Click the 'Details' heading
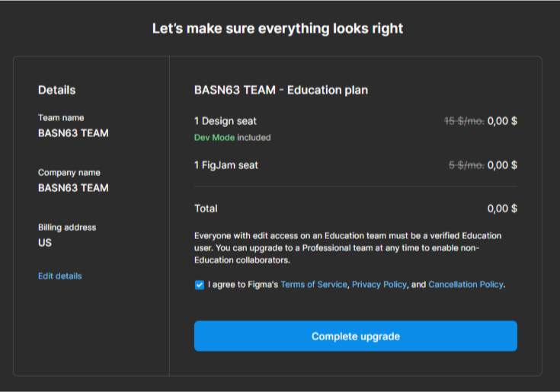 point(57,90)
